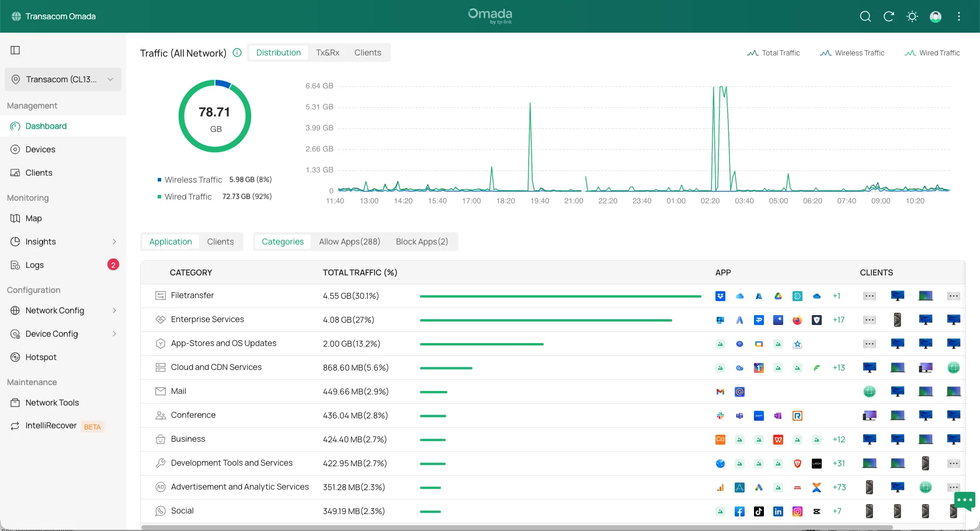
Task: Click Advertisement and Analytic Services icon
Action: pos(161,487)
